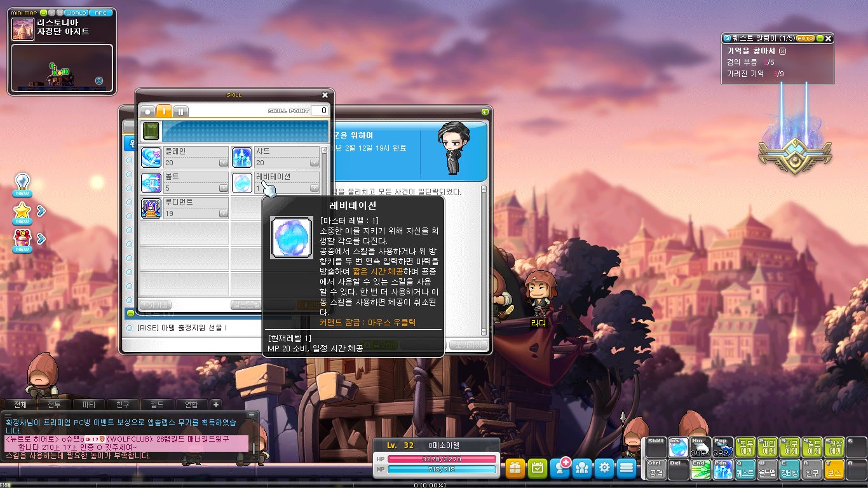Select the 레비테이션 skill icon
The image size is (868, 488).
pyautogui.click(x=242, y=182)
